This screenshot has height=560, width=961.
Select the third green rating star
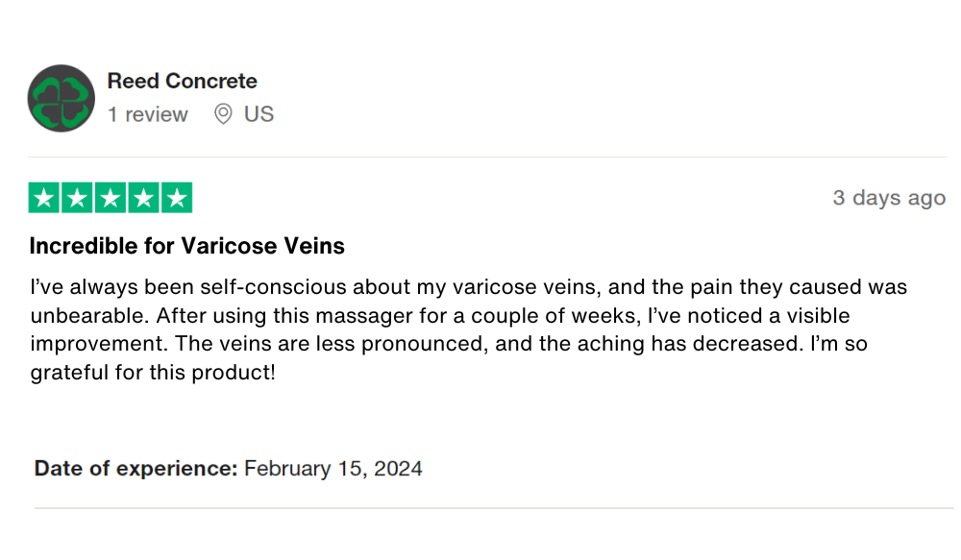(x=111, y=198)
